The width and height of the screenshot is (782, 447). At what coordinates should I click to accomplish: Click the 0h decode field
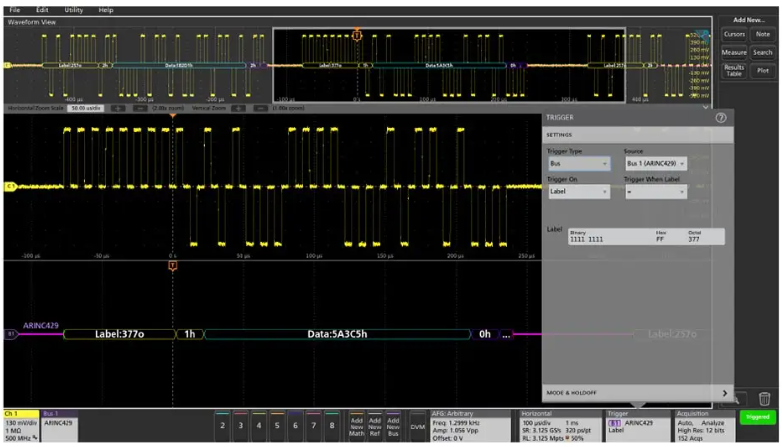(x=485, y=334)
